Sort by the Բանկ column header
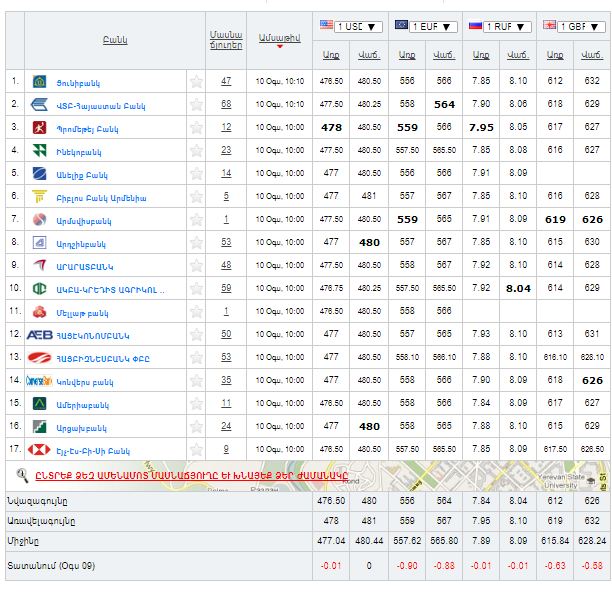This screenshot has width=612, height=593. [x=114, y=40]
